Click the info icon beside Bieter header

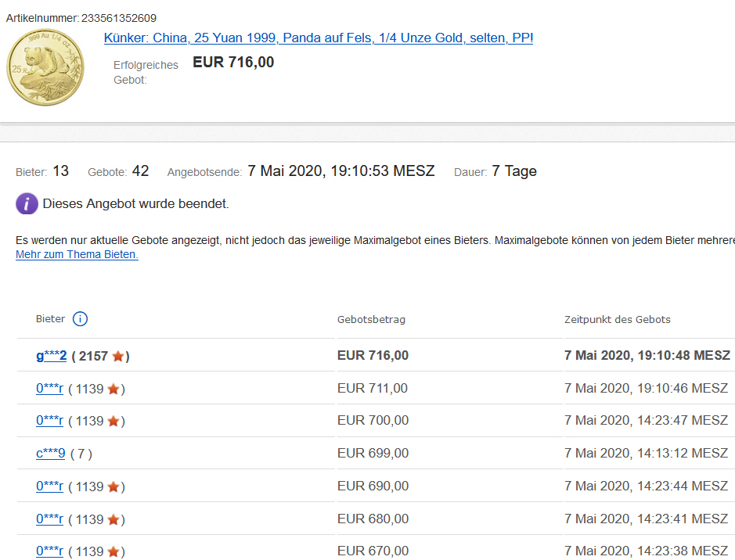tap(80, 319)
